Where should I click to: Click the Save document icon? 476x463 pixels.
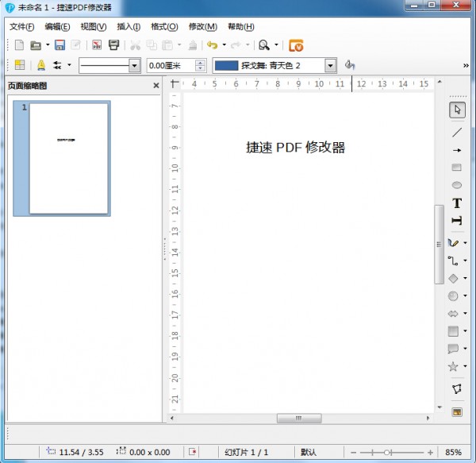59,45
